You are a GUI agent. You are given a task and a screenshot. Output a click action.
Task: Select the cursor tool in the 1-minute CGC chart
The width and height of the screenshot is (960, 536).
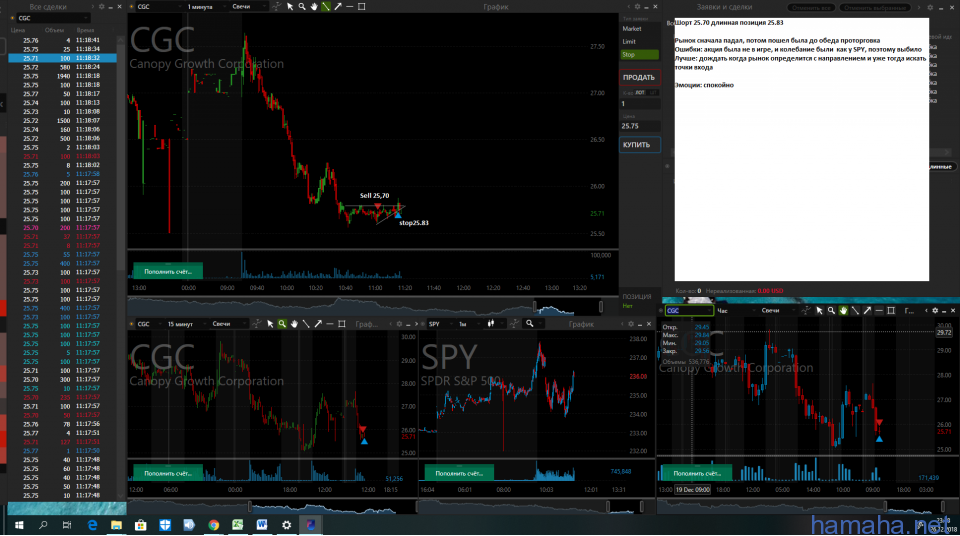click(290, 7)
